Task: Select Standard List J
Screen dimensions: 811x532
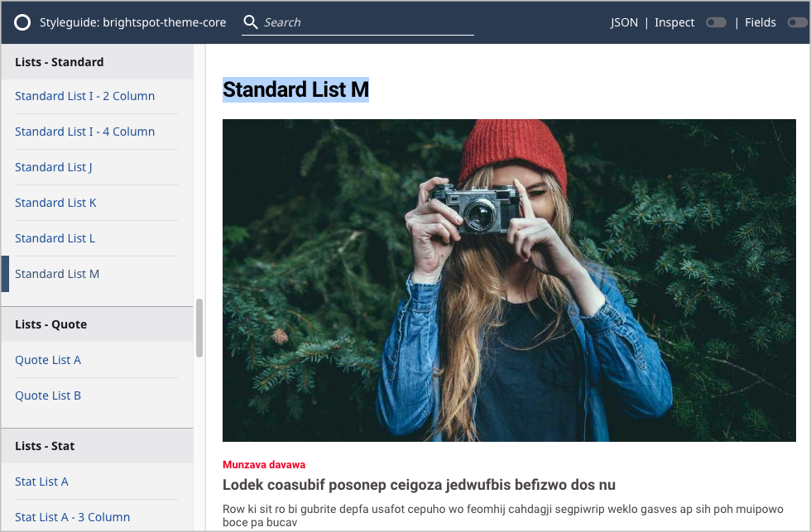Action: coord(54,167)
